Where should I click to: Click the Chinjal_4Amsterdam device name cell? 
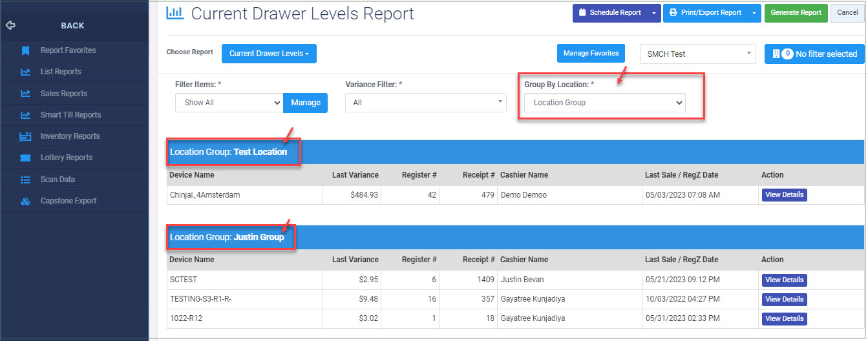[x=245, y=195]
